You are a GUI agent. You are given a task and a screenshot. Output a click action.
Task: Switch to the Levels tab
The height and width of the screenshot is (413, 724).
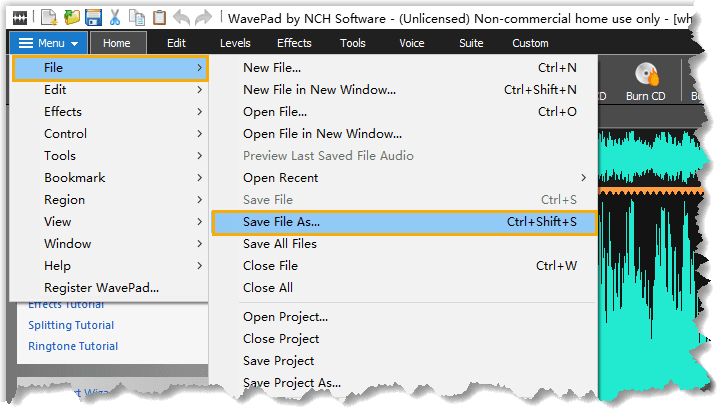coord(235,43)
